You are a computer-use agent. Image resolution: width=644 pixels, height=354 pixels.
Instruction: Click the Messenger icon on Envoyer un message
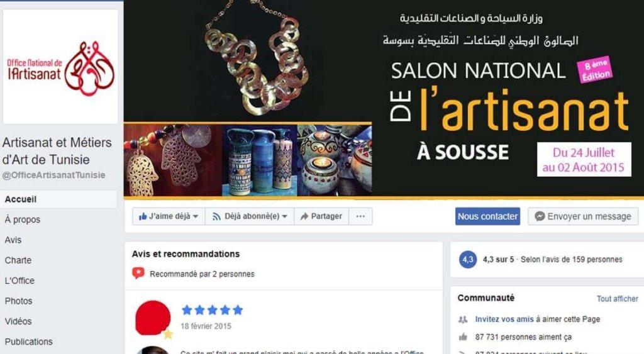(540, 216)
